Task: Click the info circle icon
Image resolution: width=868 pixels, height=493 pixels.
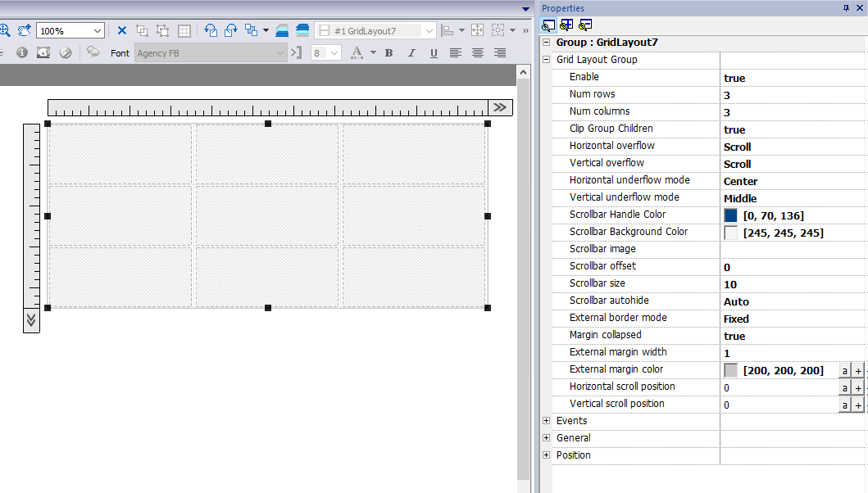Action: click(x=22, y=52)
